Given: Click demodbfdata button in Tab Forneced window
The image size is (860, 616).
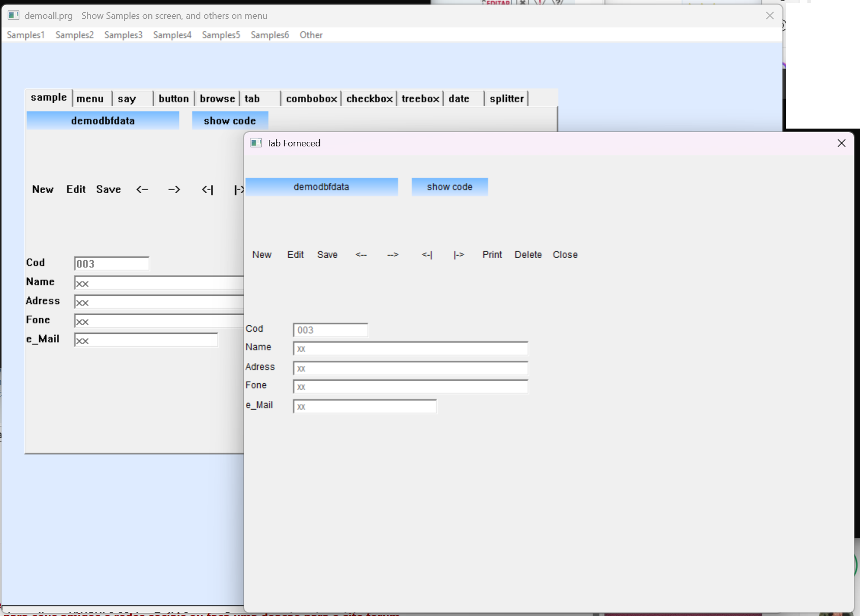Looking at the screenshot, I should (x=321, y=187).
